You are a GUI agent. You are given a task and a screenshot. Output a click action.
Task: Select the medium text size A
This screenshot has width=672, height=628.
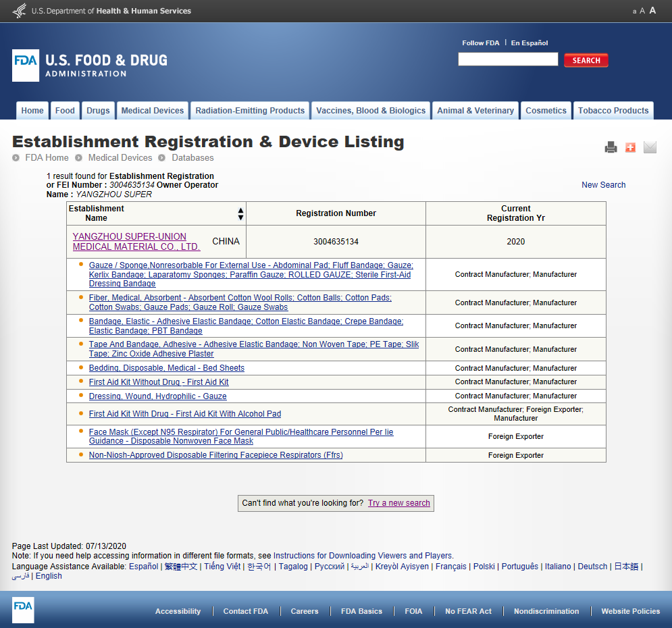[x=642, y=11]
